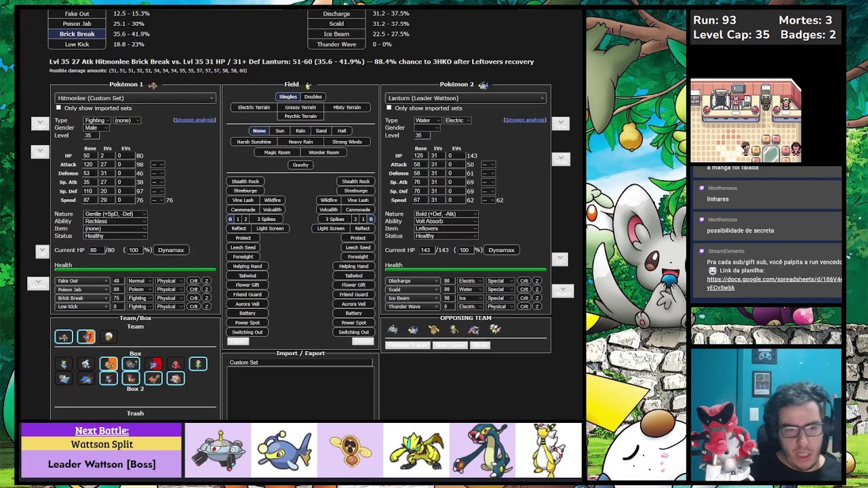Toggle Reflect on Pokémon 2's side
Image resolution: width=868 pixels, height=488 pixels.
(x=362, y=228)
